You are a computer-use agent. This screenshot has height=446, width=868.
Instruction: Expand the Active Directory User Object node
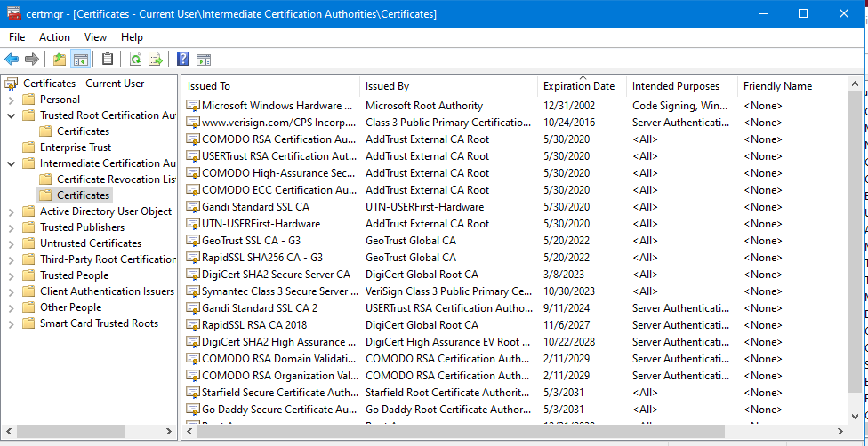[11, 212]
